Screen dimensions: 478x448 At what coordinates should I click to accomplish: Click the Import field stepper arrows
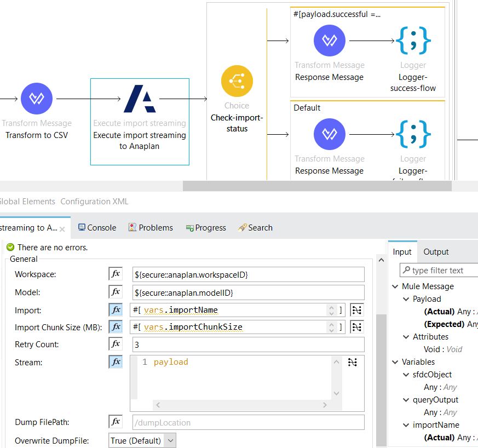[331, 310]
